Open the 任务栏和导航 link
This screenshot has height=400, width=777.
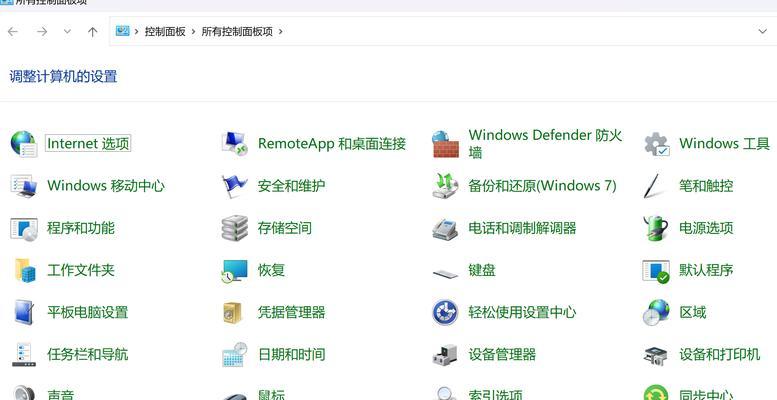point(88,354)
